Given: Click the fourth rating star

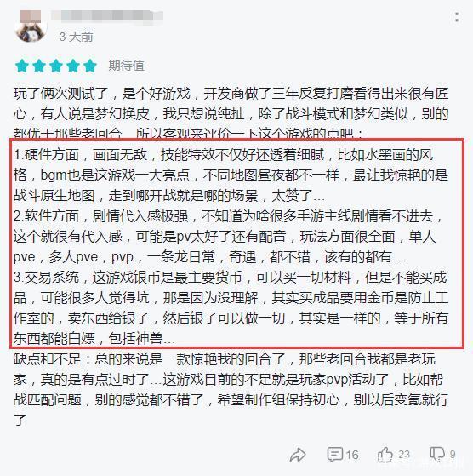Looking at the screenshot, I should pos(73,66).
